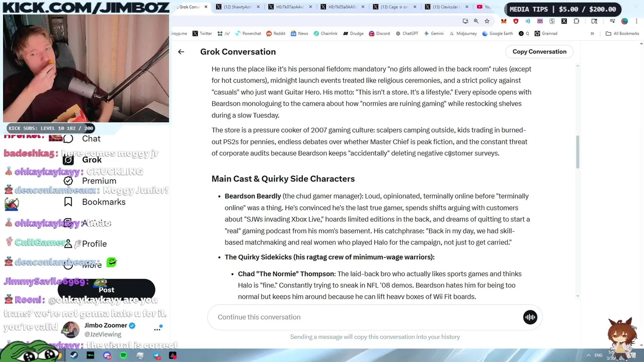Click the install app icon in address bar
This screenshot has height=362, width=644.
(465, 21)
